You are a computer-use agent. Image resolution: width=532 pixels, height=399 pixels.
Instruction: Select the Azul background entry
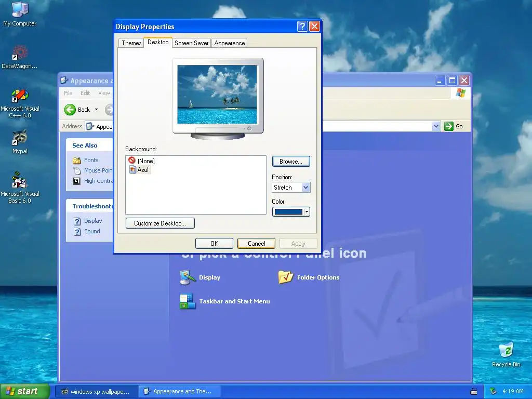139,170
